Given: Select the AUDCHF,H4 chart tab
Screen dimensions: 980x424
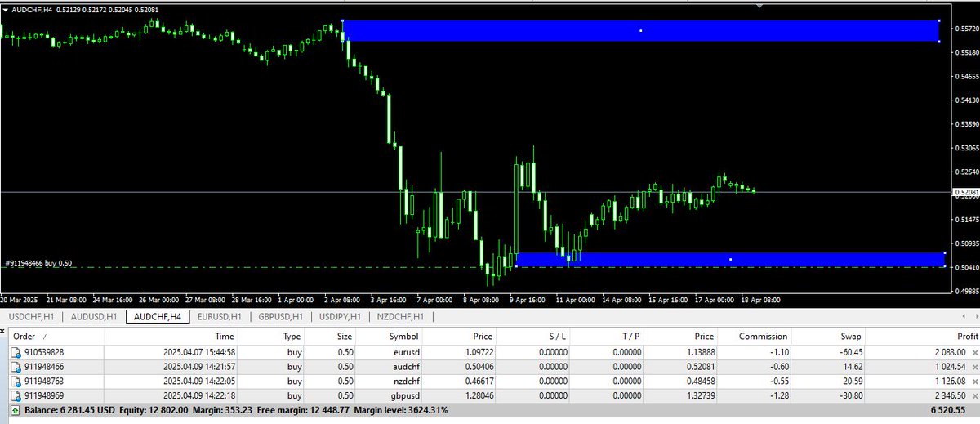Looking at the screenshot, I should point(158,317).
